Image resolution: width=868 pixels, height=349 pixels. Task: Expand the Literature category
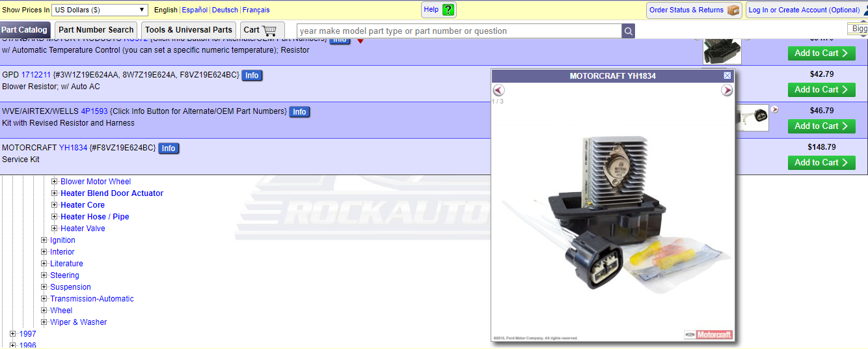[x=44, y=264]
